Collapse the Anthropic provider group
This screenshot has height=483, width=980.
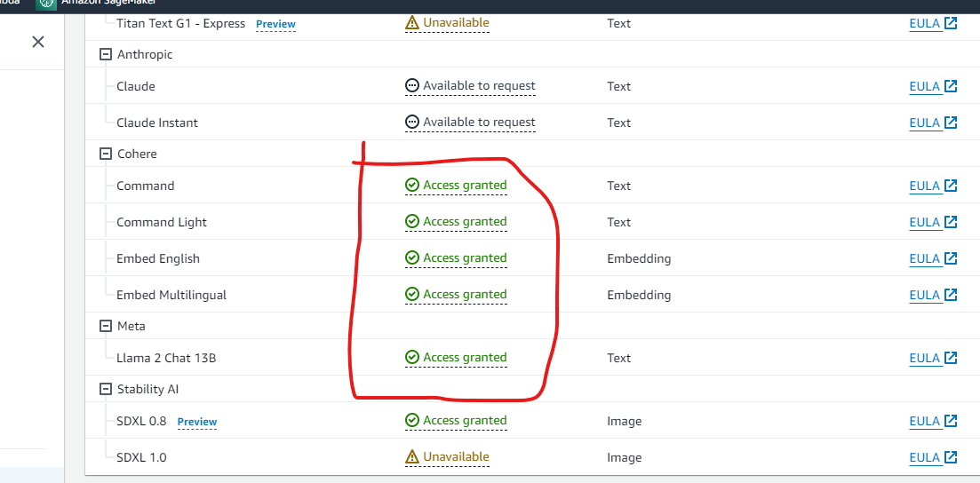[105, 54]
